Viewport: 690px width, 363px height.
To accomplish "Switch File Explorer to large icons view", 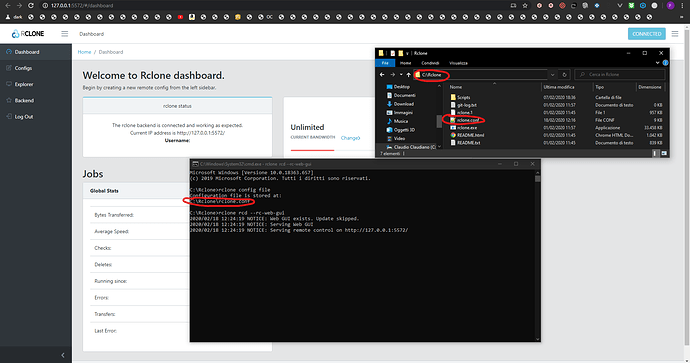I will point(664,153).
